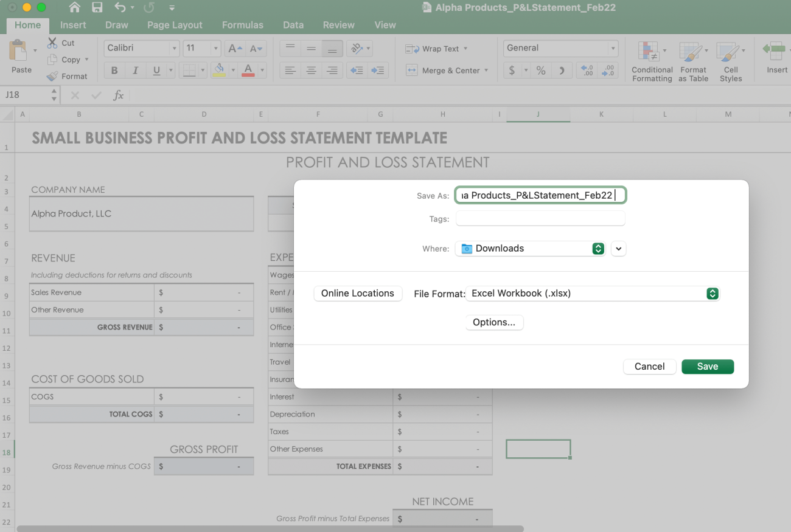Click the Cut (scissors) icon
Image resolution: width=791 pixels, height=532 pixels.
click(51, 43)
